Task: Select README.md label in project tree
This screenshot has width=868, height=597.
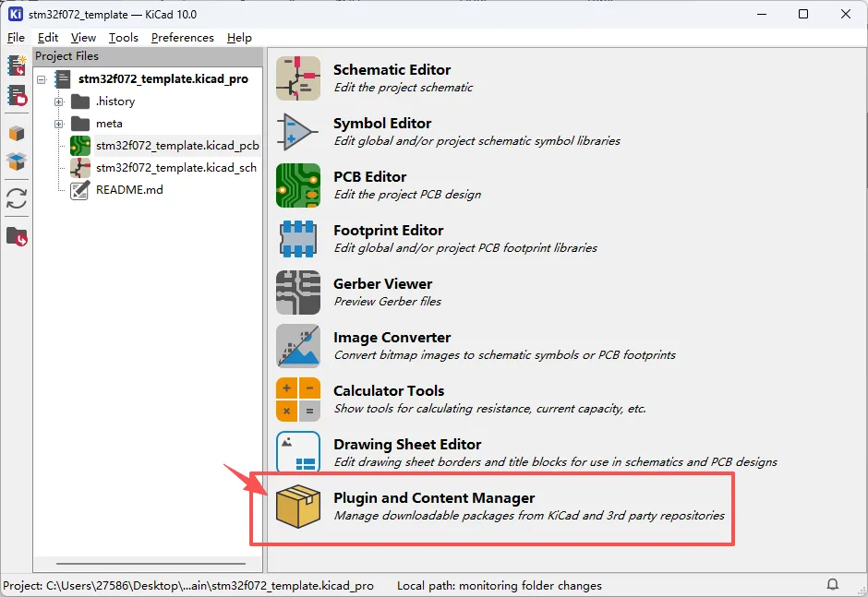Action: click(x=129, y=190)
